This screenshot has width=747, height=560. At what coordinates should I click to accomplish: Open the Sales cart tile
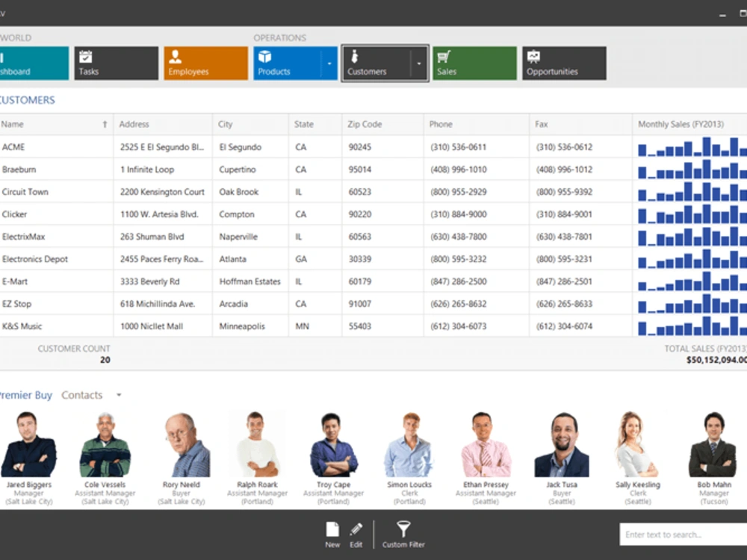[474, 63]
